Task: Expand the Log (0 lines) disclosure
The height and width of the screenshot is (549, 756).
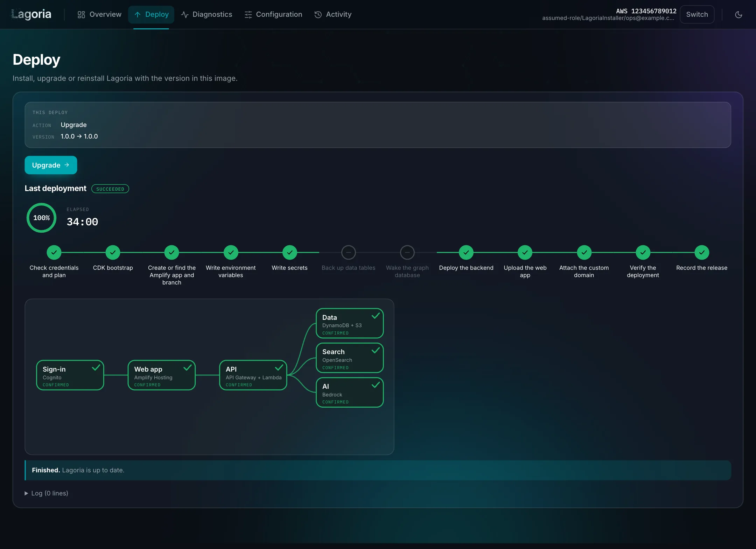Action: 47,493
